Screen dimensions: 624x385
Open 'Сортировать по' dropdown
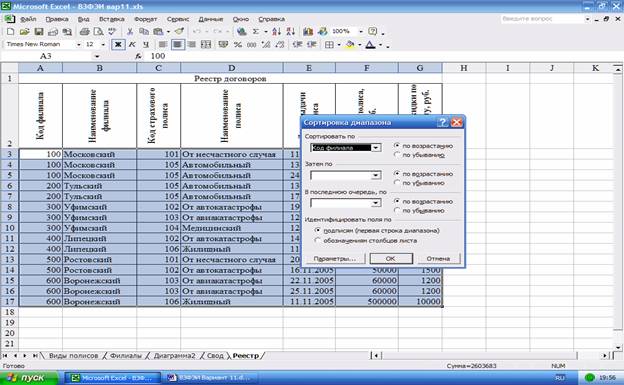pyautogui.click(x=376, y=148)
